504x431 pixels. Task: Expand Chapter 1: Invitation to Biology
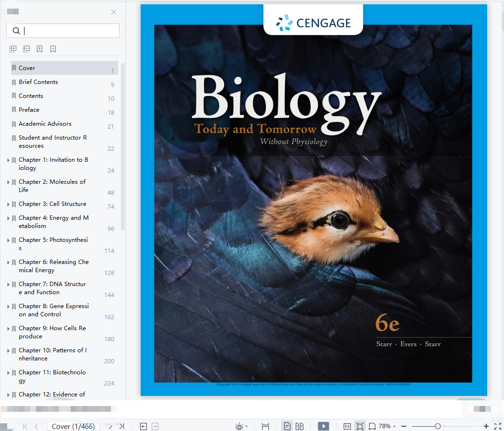(8, 160)
